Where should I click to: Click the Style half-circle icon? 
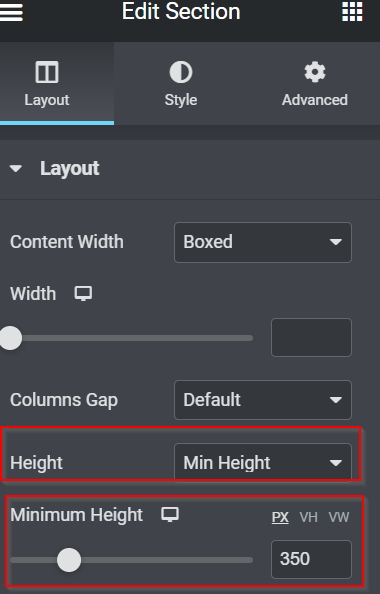click(181, 72)
